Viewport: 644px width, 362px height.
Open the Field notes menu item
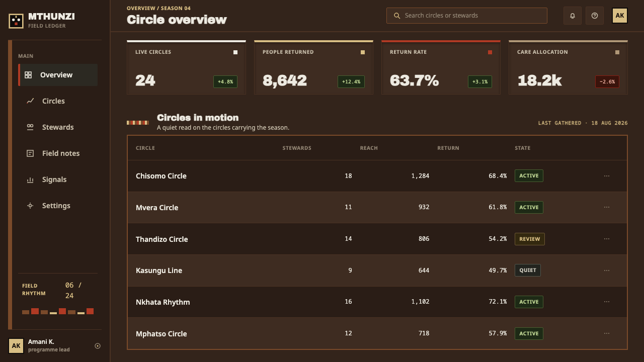[x=58, y=153]
